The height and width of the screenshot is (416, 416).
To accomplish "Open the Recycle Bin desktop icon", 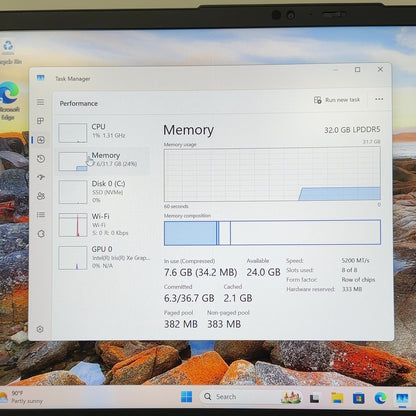I will pos(8,52).
